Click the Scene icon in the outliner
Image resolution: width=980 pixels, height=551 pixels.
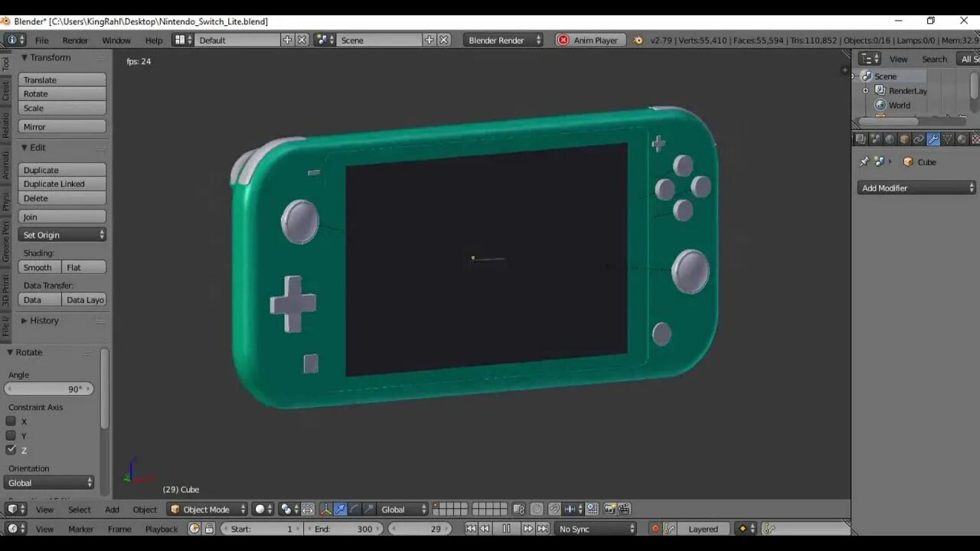pyautogui.click(x=866, y=77)
